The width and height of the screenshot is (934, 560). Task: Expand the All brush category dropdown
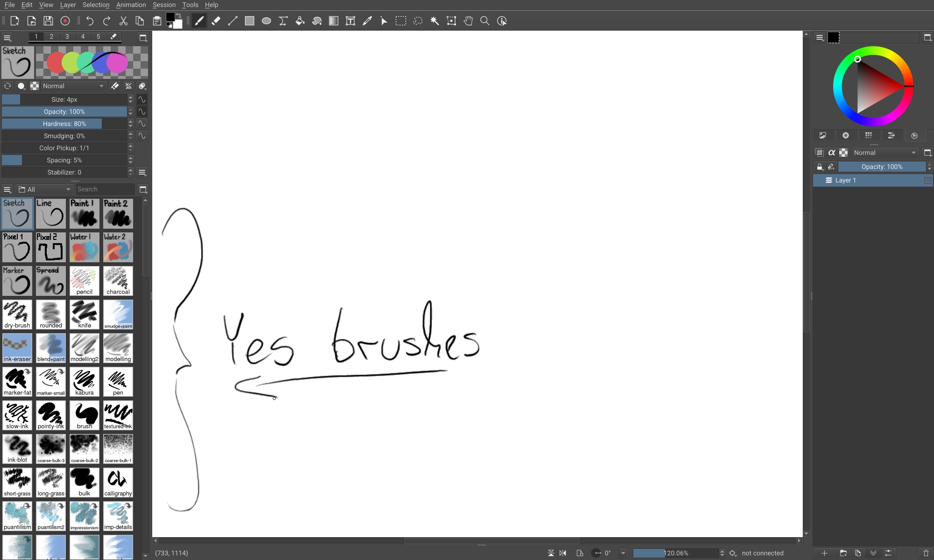[45, 189]
